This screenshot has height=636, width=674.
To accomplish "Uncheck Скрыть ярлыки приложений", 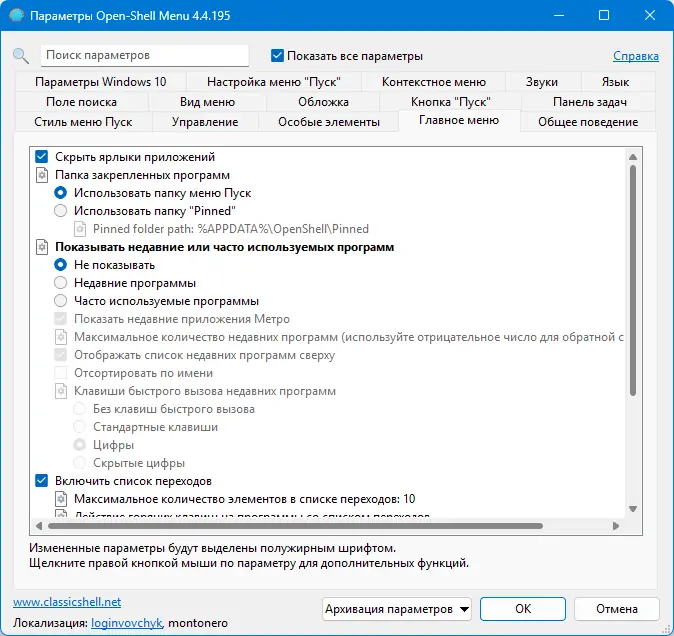I will tap(42, 156).
